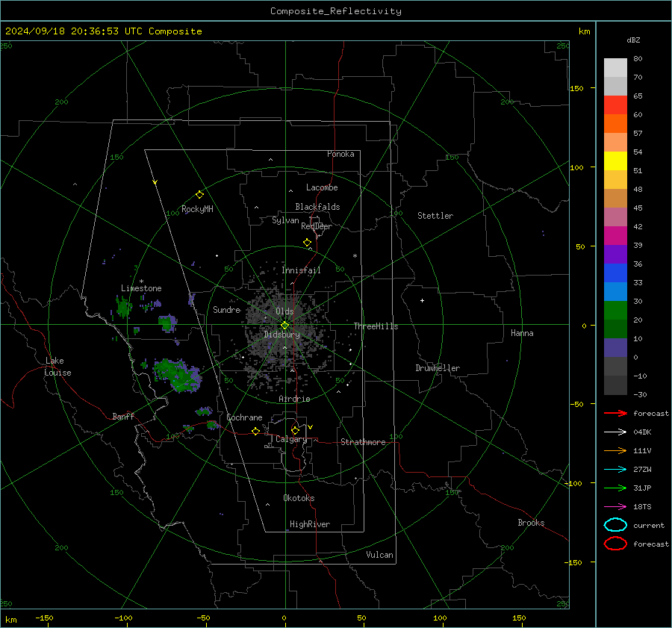Screen dimensions: 672x628
Task: Click the yellow diamond marker below RedDeer
Action: pos(308,243)
